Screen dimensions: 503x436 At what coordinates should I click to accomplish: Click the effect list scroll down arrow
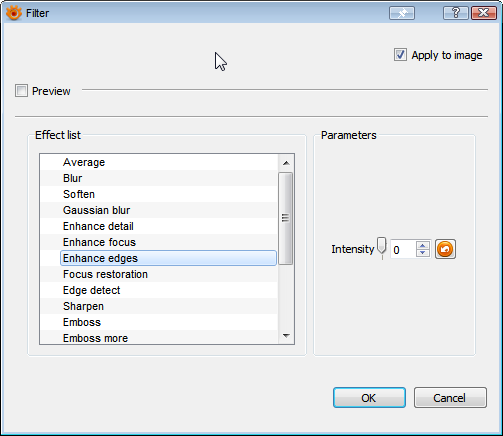[286, 336]
